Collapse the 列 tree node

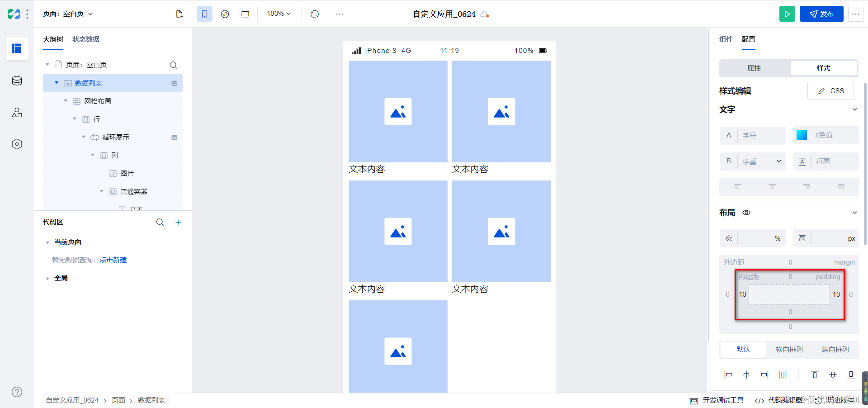(x=93, y=155)
